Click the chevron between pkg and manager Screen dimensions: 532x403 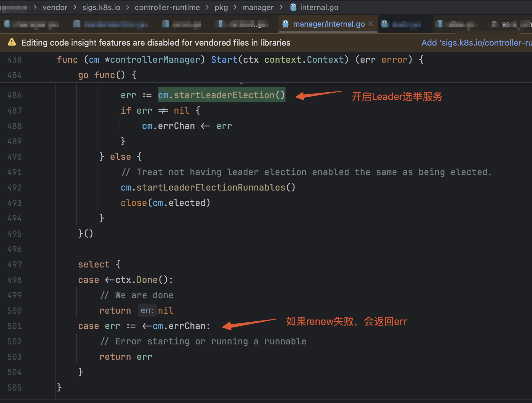click(x=235, y=7)
